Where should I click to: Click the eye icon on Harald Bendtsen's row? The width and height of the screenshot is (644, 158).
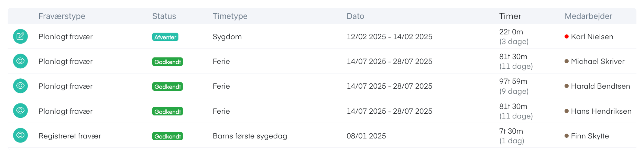(x=20, y=86)
